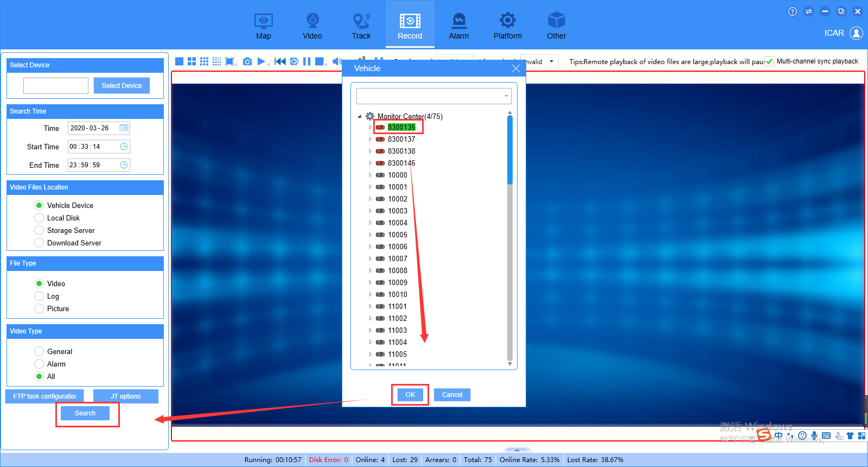
Task: Expand vehicle 8300137 tree node
Action: [x=371, y=139]
